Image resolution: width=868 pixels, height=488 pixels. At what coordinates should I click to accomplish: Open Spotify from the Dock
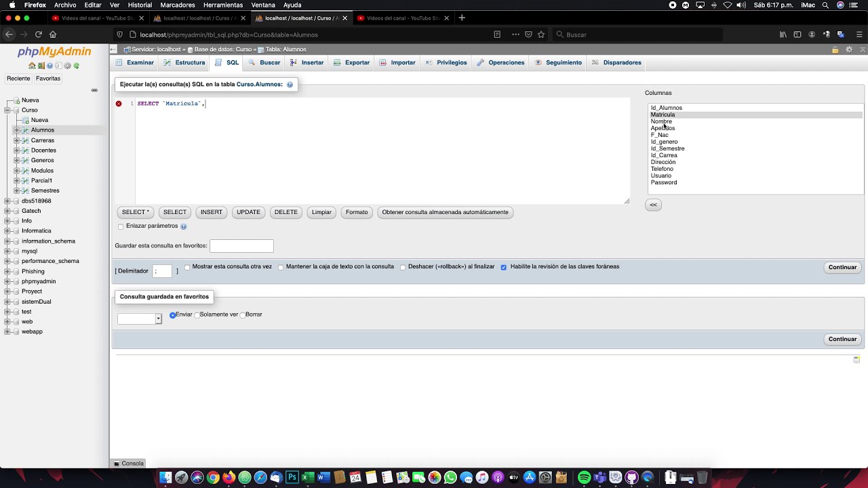click(584, 478)
